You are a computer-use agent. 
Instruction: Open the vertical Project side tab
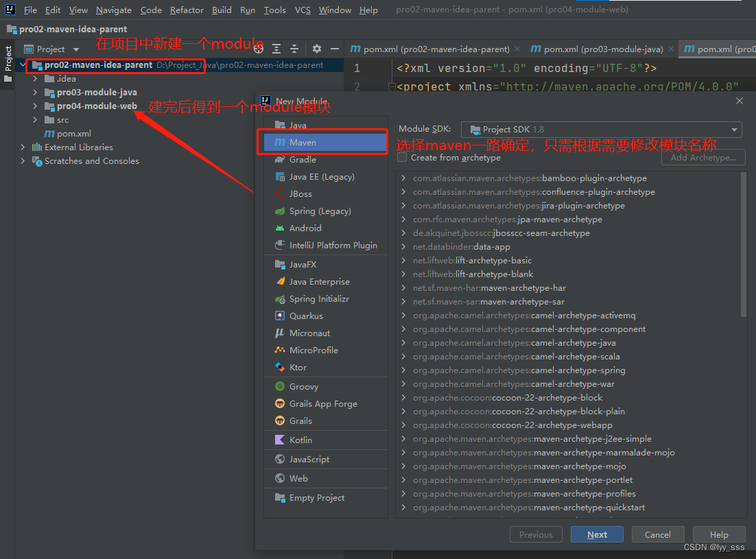tap(8, 64)
